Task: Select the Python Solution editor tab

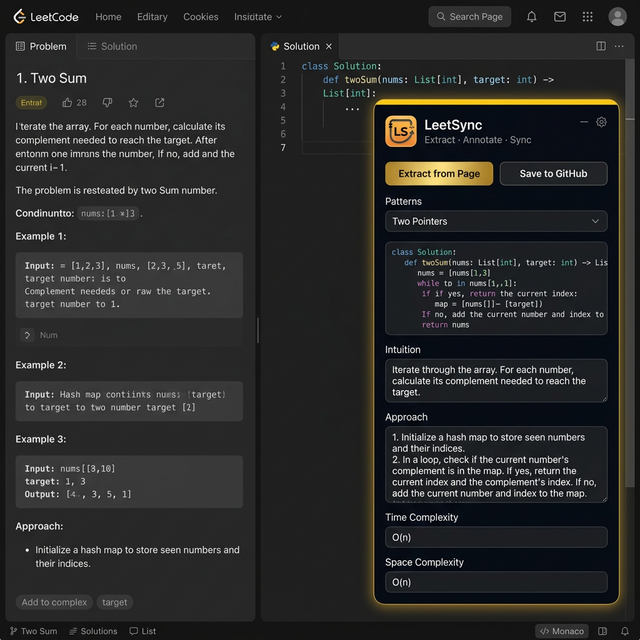Action: coord(300,47)
